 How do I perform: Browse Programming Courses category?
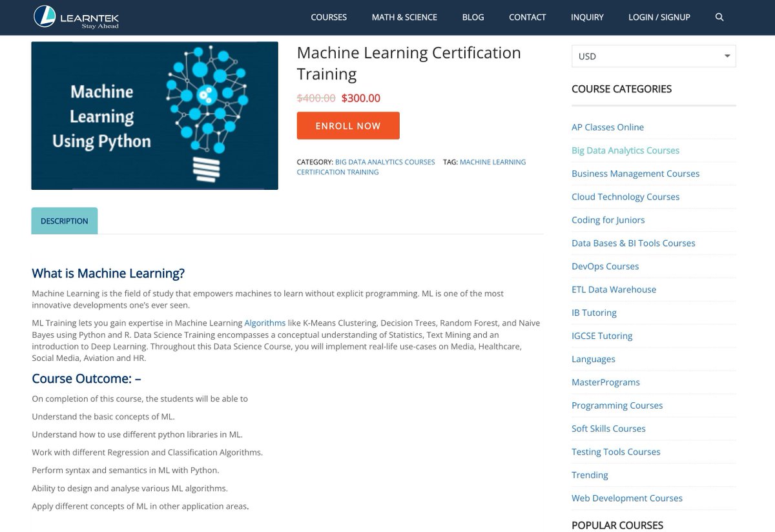tap(617, 406)
